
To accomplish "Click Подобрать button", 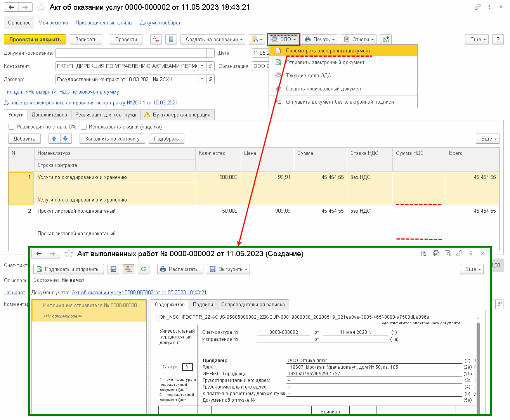I will (166, 139).
